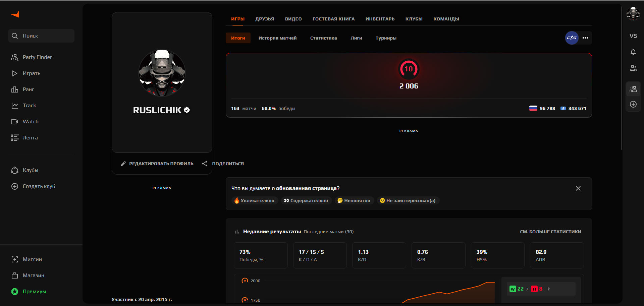The image size is (644, 306).
Task: Choose the Не заинтересован(а) feedback option
Action: pos(408,200)
